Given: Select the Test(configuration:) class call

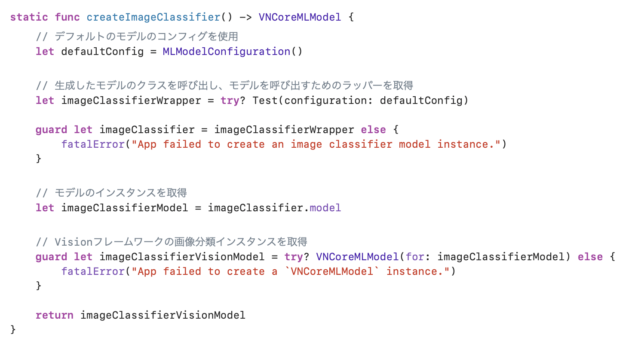Looking at the screenshot, I should [360, 100].
